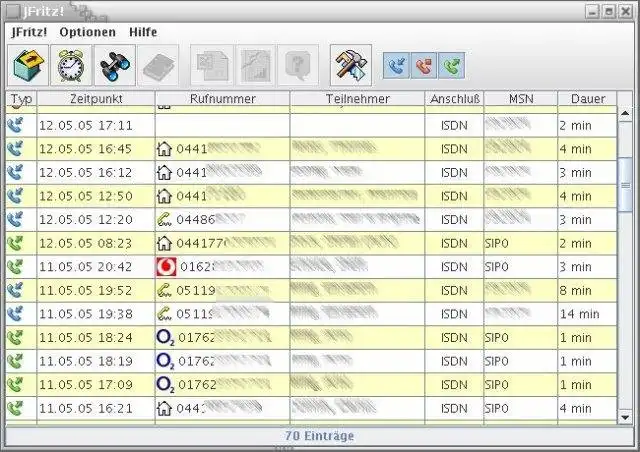Click the scrollbar up arrow

(x=625, y=114)
